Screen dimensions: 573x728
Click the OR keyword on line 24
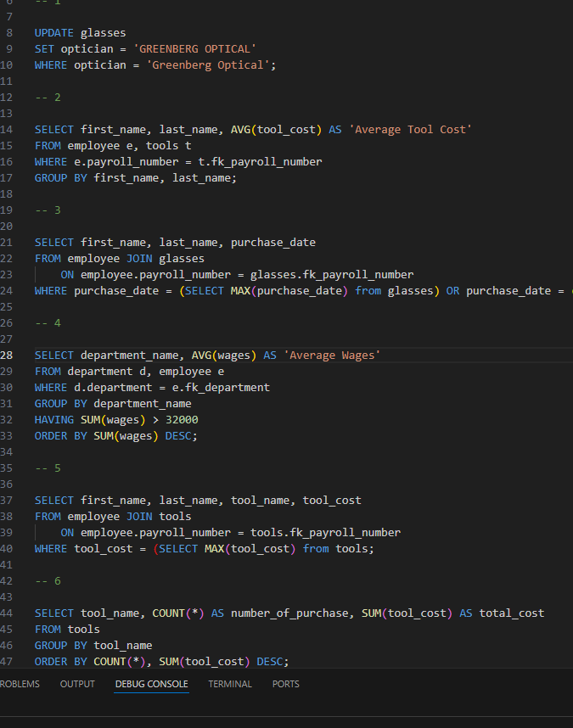tap(452, 291)
